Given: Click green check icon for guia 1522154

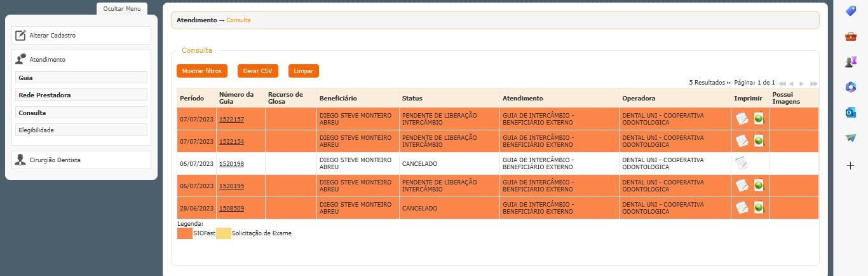Looking at the screenshot, I should coord(758,141).
